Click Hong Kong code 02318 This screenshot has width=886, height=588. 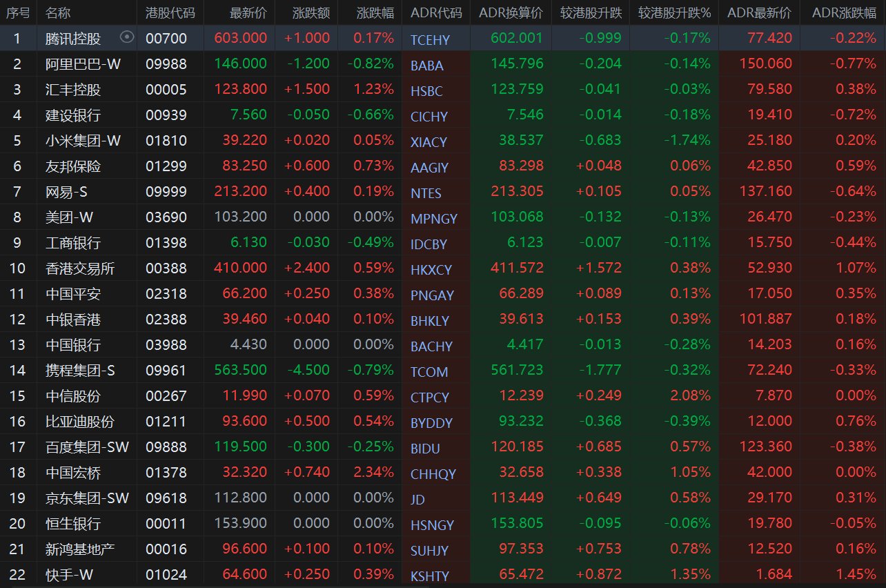pos(166,294)
